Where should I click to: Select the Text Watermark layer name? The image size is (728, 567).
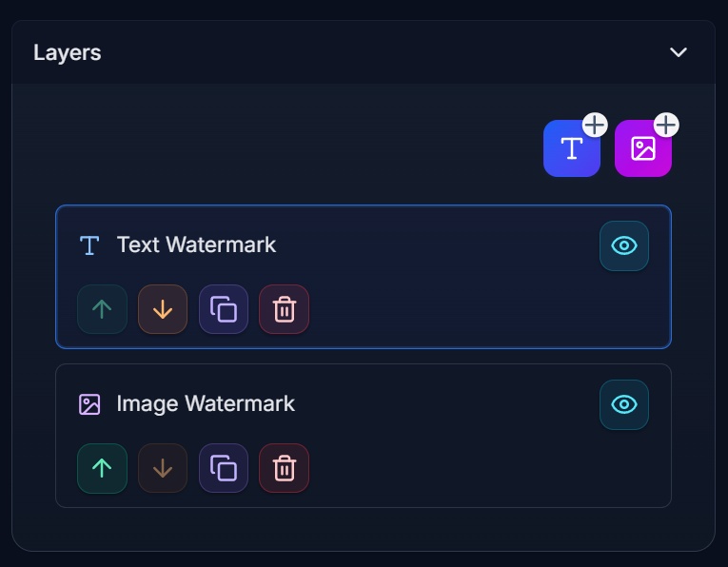[196, 244]
